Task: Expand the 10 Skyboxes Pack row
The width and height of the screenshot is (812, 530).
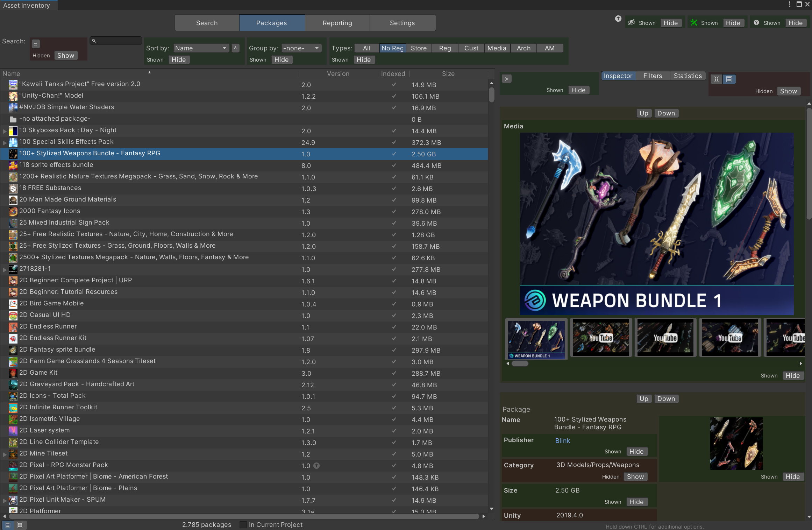Action: pyautogui.click(x=5, y=131)
